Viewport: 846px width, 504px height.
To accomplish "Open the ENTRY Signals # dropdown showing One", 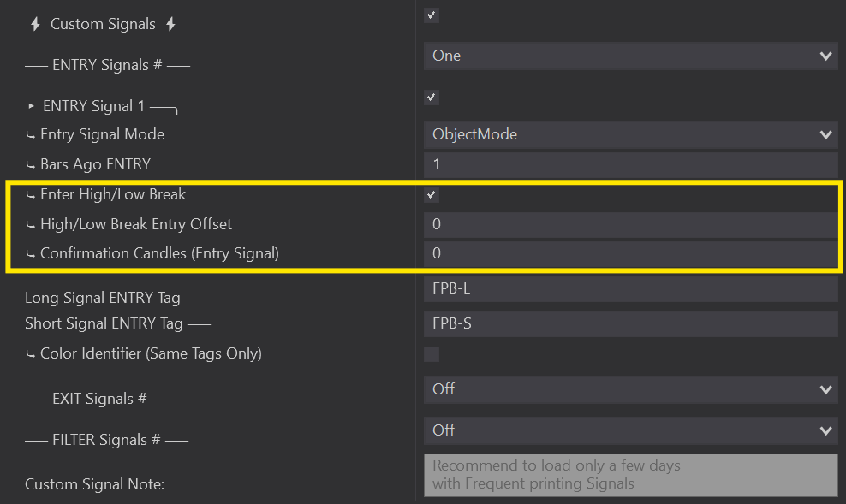I will coord(630,56).
